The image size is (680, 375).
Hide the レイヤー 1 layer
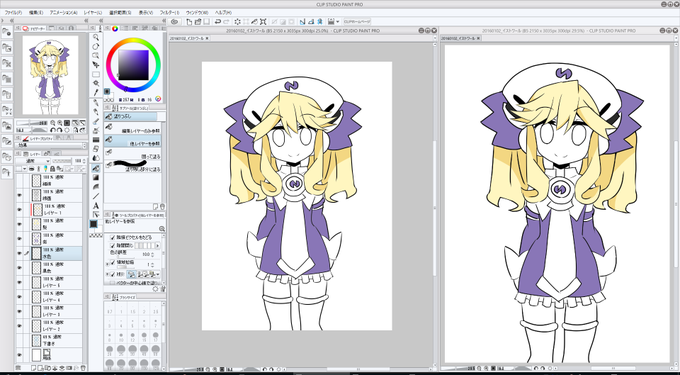(19, 210)
